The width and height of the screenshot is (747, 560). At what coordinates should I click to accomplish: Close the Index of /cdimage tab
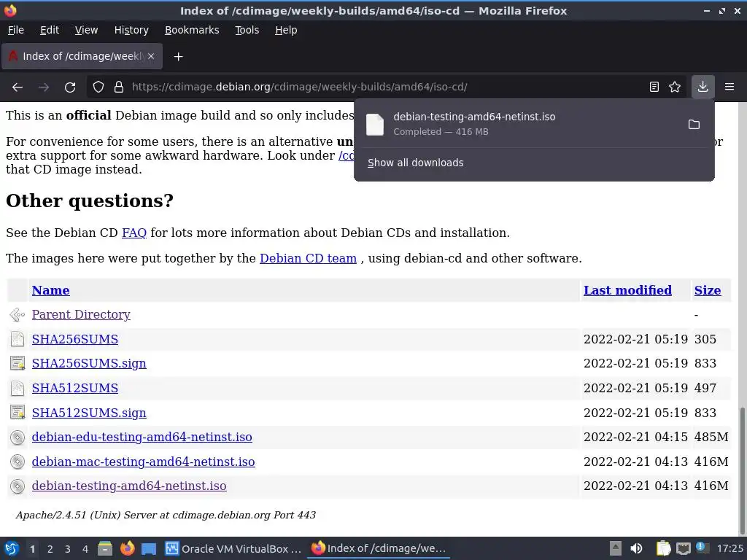coord(151,56)
